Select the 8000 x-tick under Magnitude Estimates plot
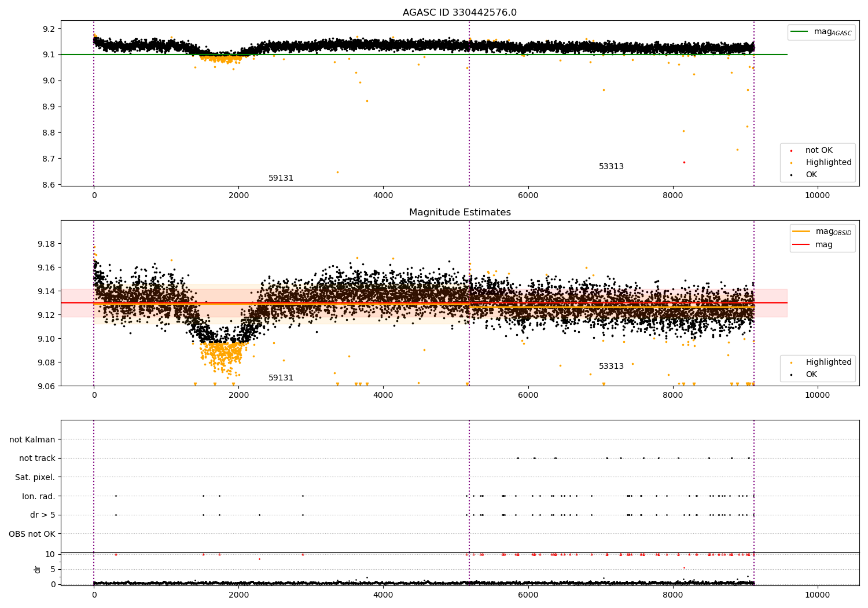The width and height of the screenshot is (868, 608). click(673, 395)
